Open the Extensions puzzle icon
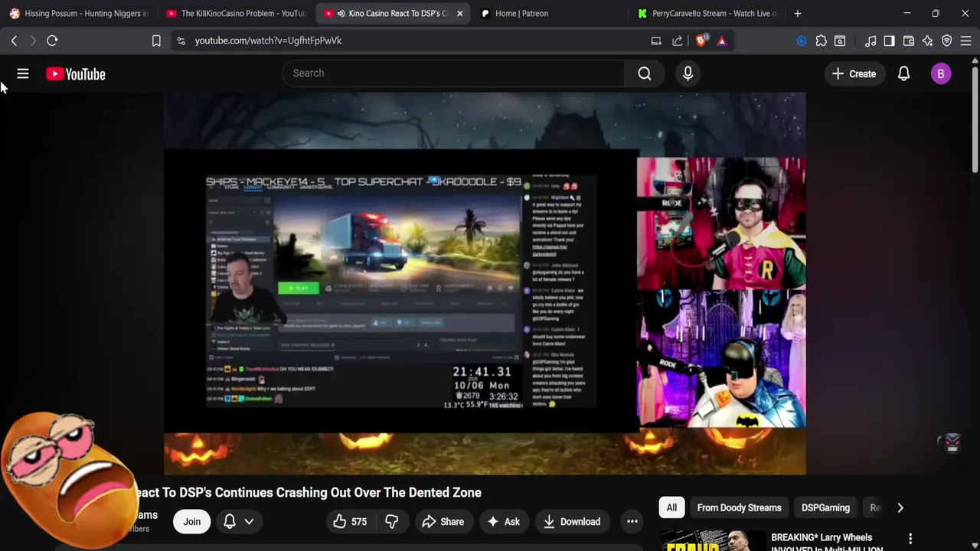This screenshot has width=980, height=551. pyautogui.click(x=821, y=41)
